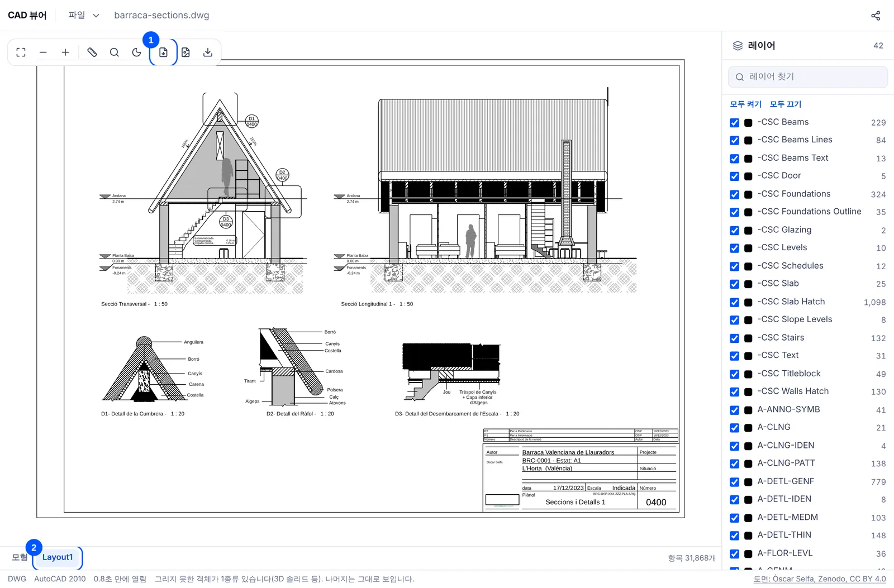Click the 0400 sheet number in title block

click(656, 503)
